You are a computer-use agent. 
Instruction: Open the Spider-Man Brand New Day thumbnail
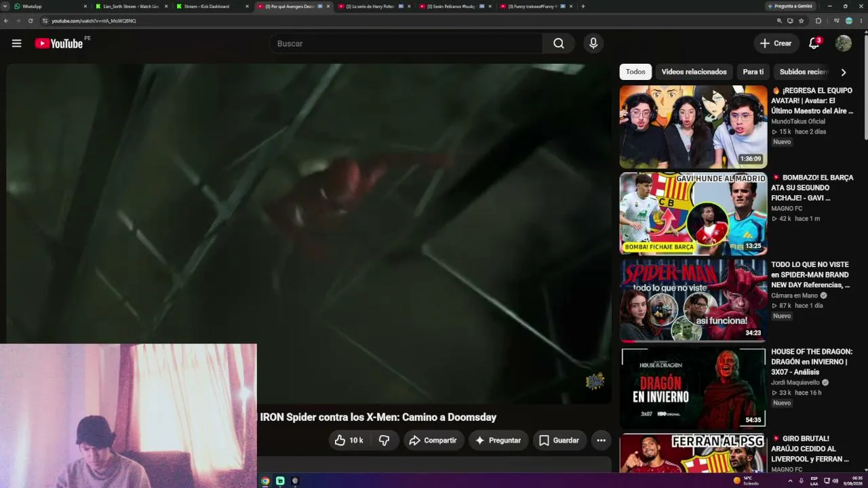tap(693, 301)
